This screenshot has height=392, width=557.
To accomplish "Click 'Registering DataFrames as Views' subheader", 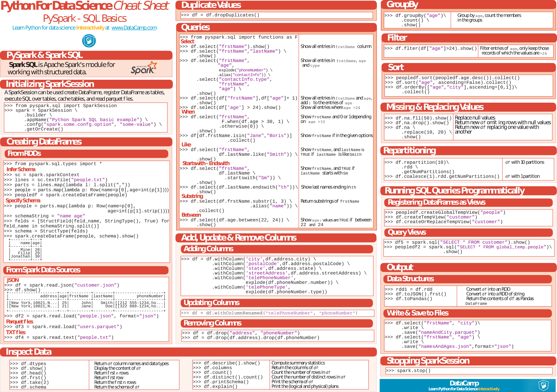I will (468, 203).
